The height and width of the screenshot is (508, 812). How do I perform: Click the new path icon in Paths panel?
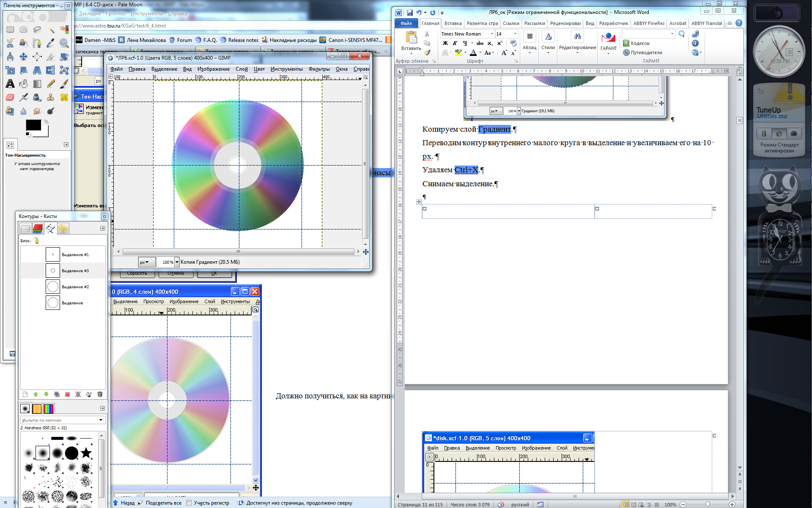tap(25, 395)
